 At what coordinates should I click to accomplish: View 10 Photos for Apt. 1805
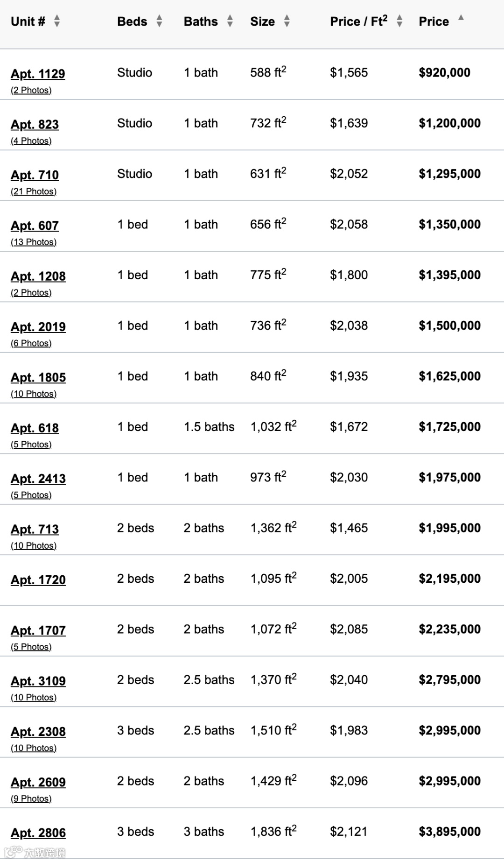[x=34, y=394]
